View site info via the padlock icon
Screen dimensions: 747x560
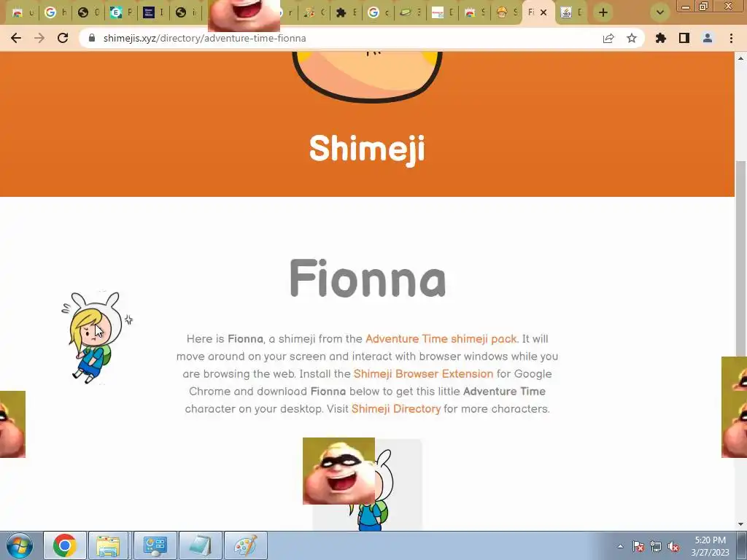pos(92,38)
